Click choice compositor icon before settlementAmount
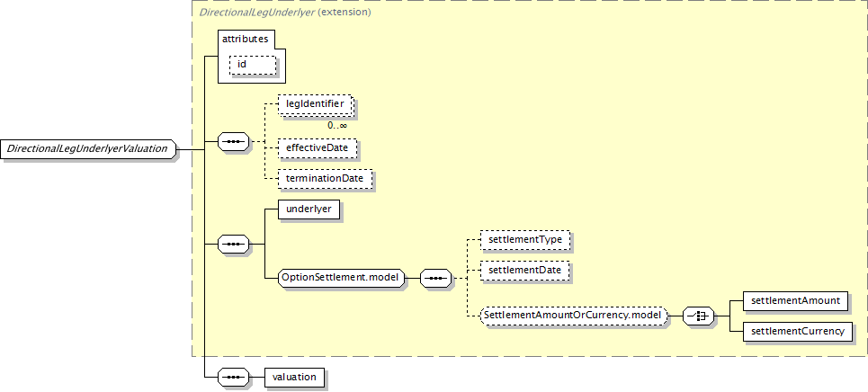 (698, 316)
